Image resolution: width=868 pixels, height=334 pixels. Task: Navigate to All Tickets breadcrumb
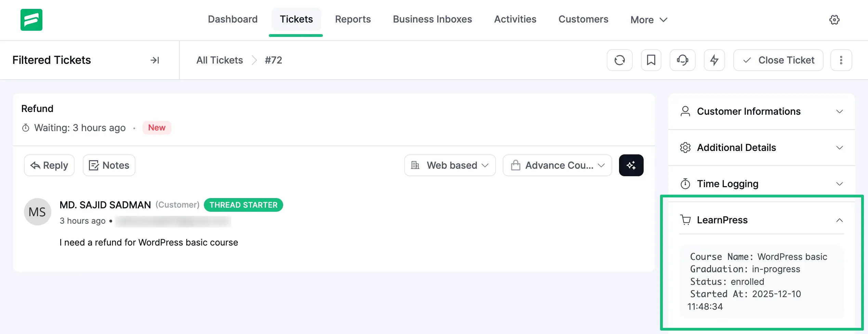point(219,60)
